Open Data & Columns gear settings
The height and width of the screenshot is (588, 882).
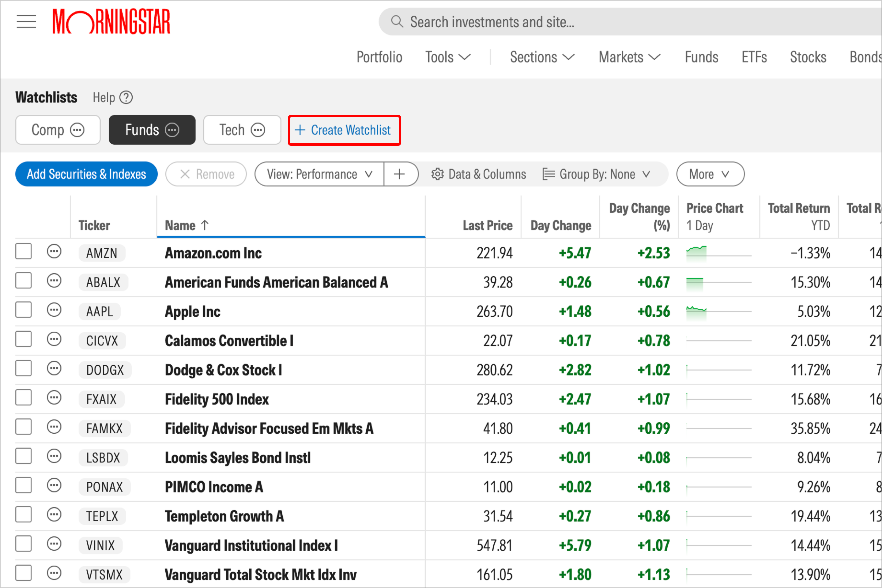point(437,174)
